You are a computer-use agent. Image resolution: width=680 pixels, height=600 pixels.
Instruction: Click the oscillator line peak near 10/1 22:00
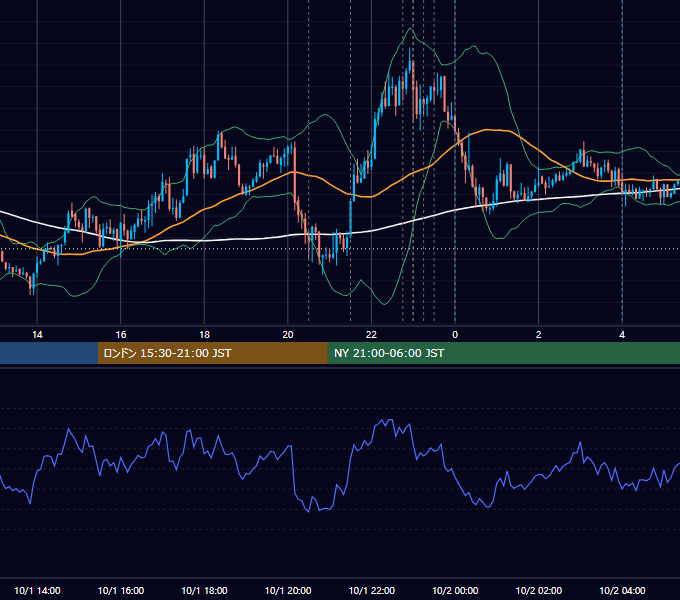coord(388,420)
